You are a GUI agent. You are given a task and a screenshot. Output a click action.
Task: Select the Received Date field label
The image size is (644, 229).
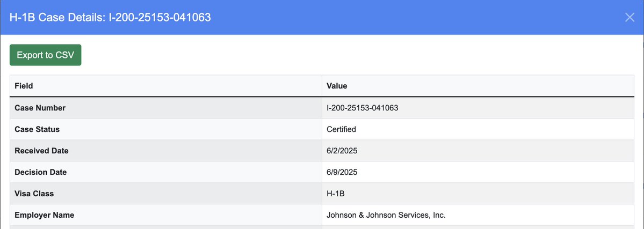tap(41, 151)
